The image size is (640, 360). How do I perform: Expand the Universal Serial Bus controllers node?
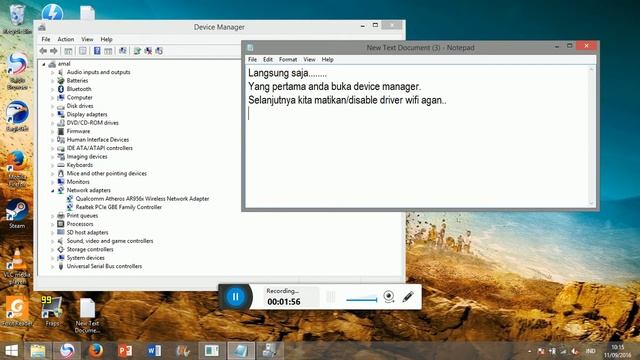point(53,267)
